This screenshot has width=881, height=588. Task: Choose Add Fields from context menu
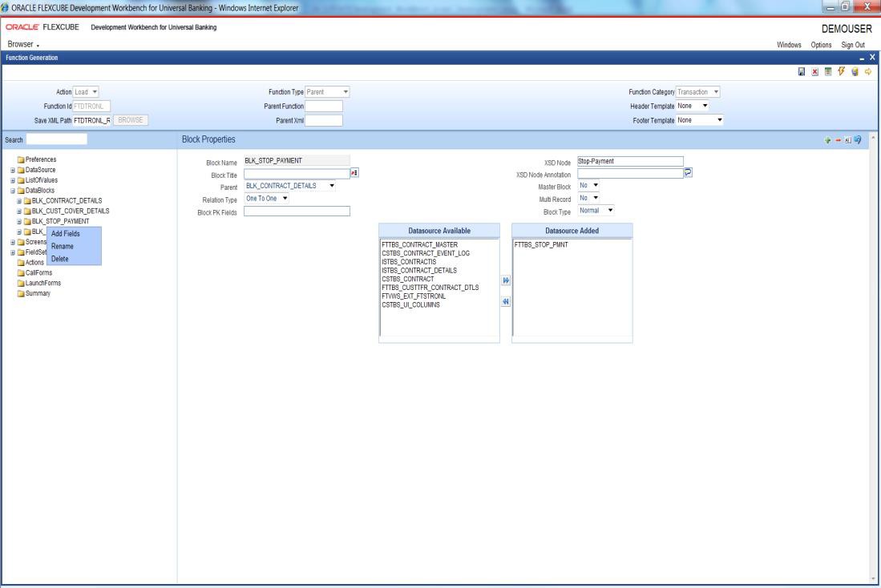pos(74,234)
